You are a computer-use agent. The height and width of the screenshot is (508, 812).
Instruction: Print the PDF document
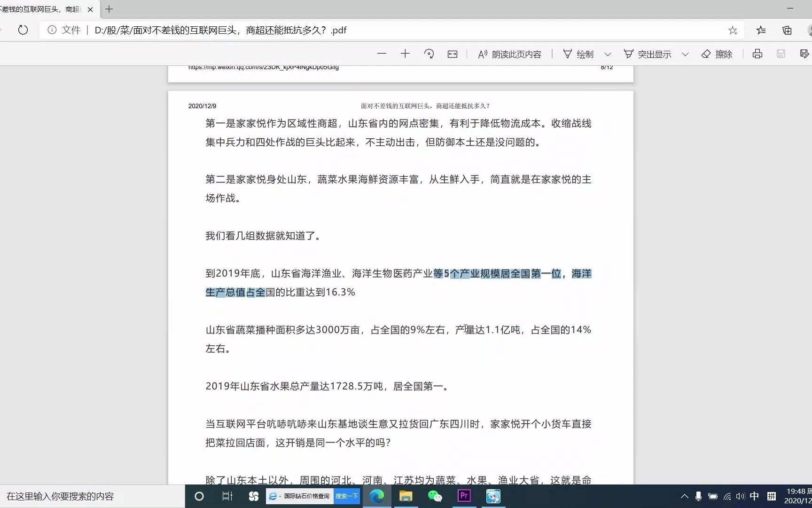tap(757, 54)
